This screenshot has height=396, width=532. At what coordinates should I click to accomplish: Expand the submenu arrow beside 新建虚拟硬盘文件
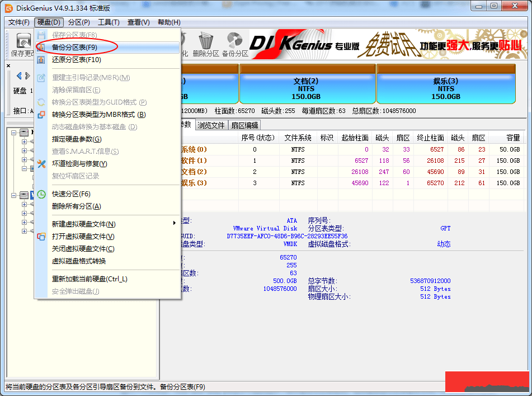pyautogui.click(x=174, y=223)
